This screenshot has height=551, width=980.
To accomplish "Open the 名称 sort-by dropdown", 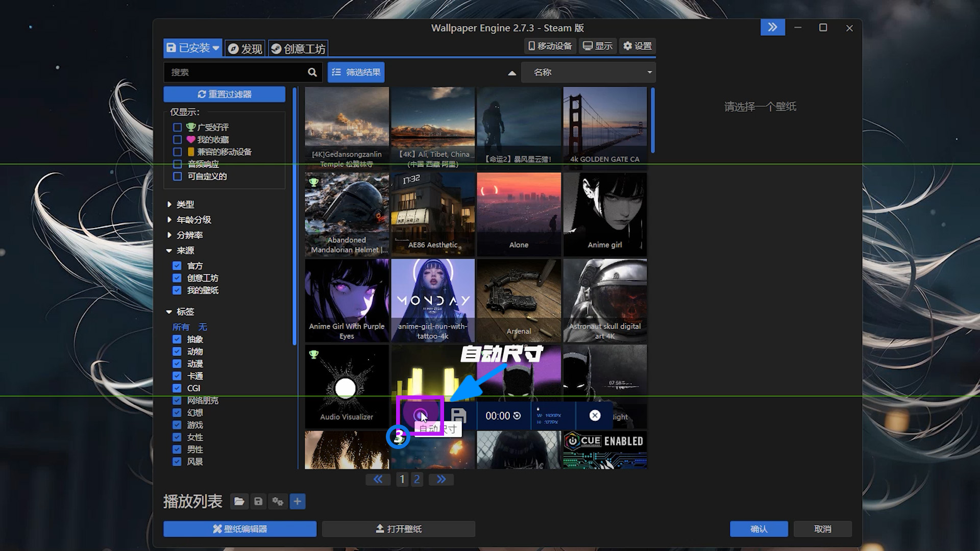I will pyautogui.click(x=588, y=72).
